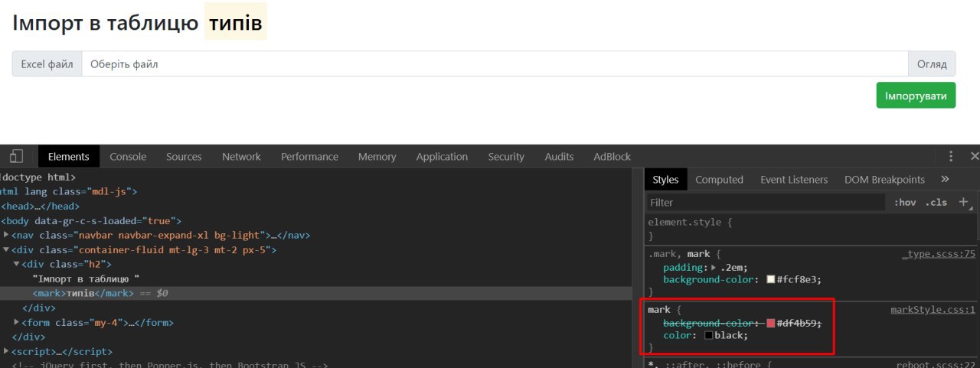Click the Огляд browse button
This screenshot has width=980, height=368.
(x=932, y=64)
